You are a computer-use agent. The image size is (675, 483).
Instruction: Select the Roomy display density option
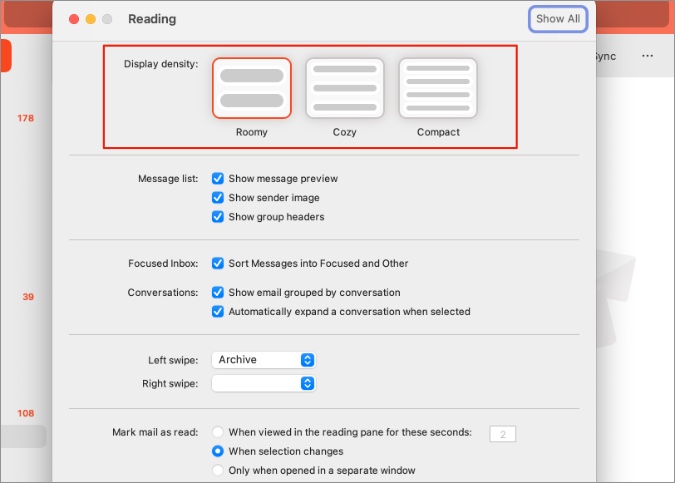[x=251, y=88]
